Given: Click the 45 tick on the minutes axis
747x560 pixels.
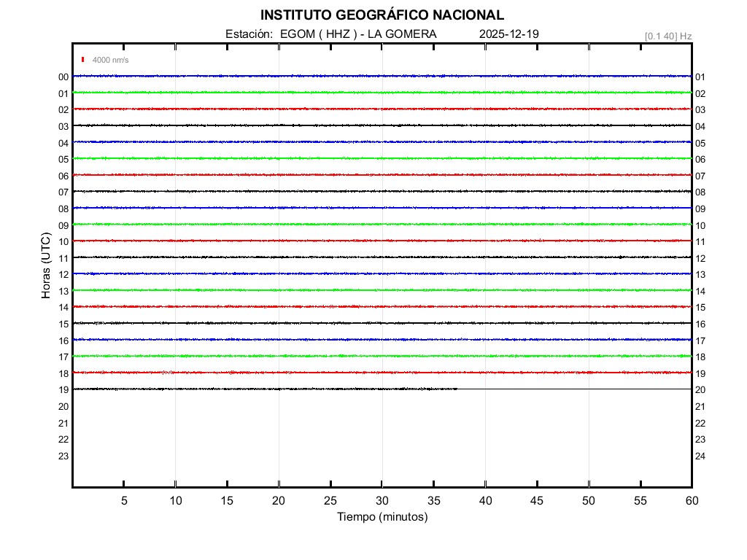Looking at the screenshot, I should [x=537, y=500].
